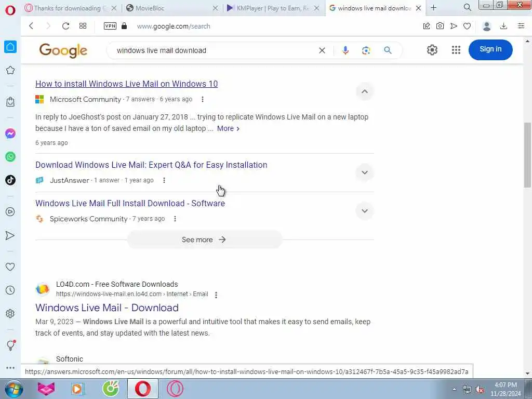Click the Google search box text
This screenshot has height=399, width=532.
[162, 50]
